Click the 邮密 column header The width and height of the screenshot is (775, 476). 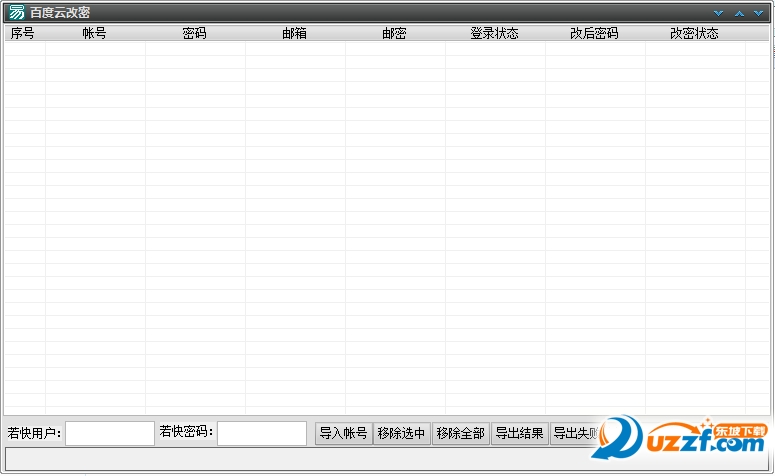click(395, 33)
